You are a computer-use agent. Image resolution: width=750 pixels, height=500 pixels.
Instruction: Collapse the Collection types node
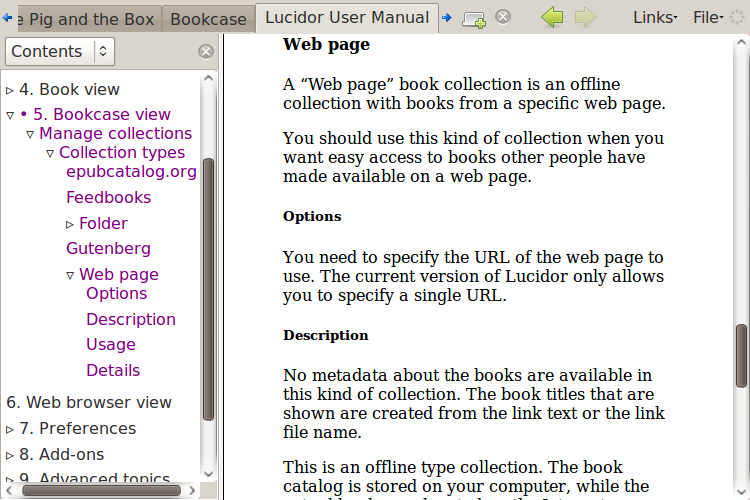(x=50, y=154)
